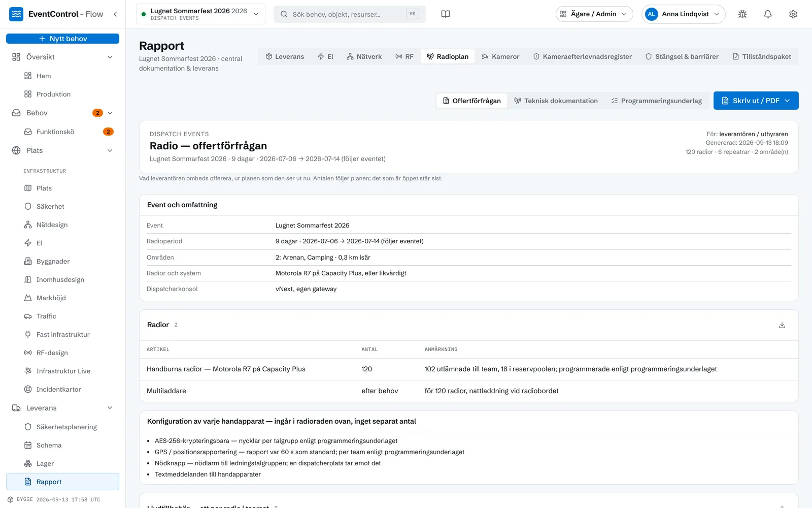The height and width of the screenshot is (508, 812).
Task: Click the ARTIKEL column header
Action: (x=158, y=350)
